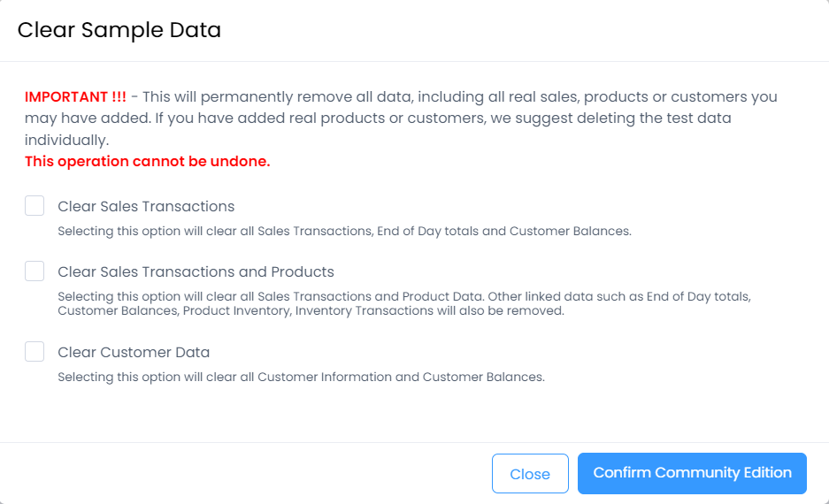Click the "Product Inventory, Inventory Transactions" description line
Viewport: 829px width, 504px height.
click(311, 311)
